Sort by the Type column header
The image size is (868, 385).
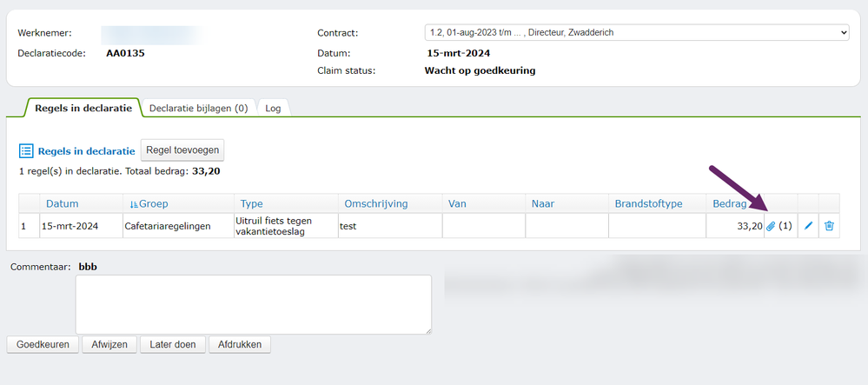click(x=251, y=204)
